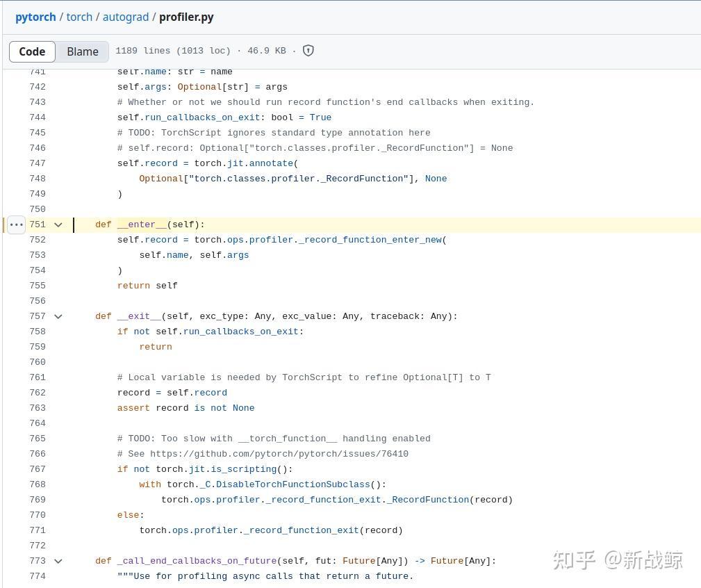Select line number 751
This screenshot has height=588, width=701.
tap(37, 224)
